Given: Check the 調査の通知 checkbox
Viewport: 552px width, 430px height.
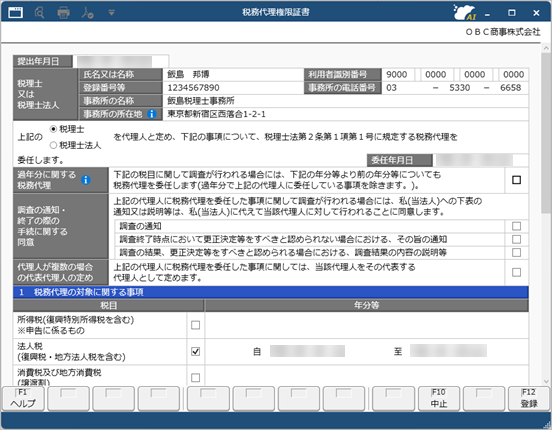Looking at the screenshot, I should click(516, 226).
